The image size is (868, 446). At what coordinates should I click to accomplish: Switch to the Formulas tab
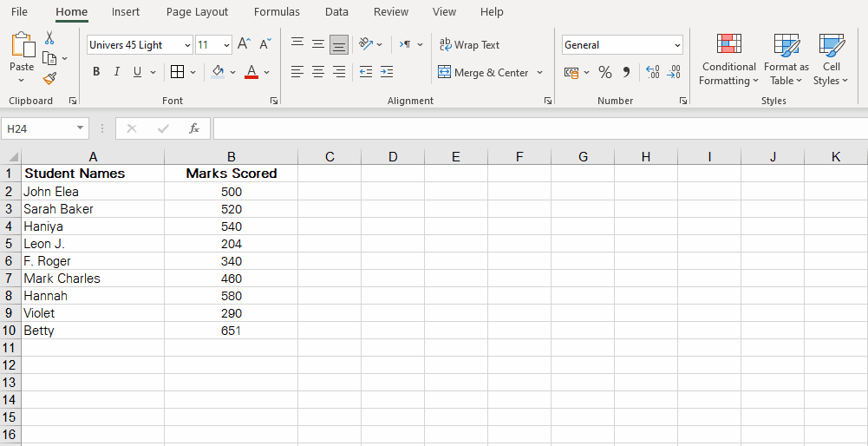coord(277,11)
